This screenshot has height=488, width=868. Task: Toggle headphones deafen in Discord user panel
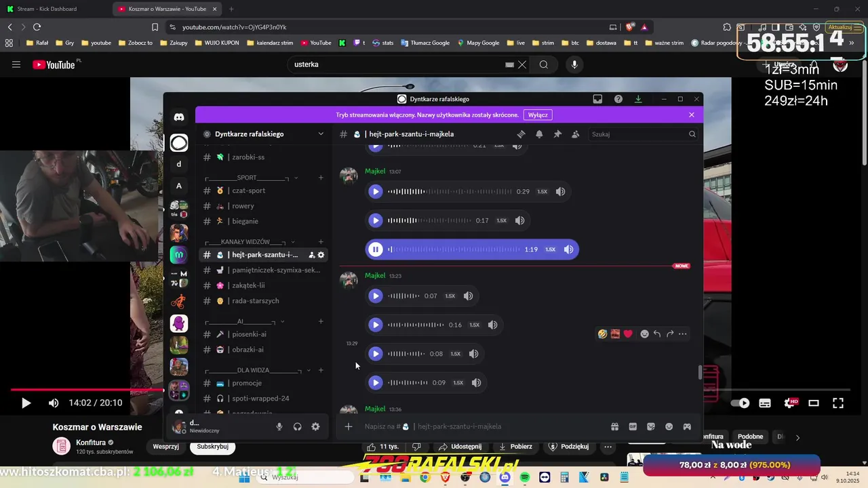point(297,426)
